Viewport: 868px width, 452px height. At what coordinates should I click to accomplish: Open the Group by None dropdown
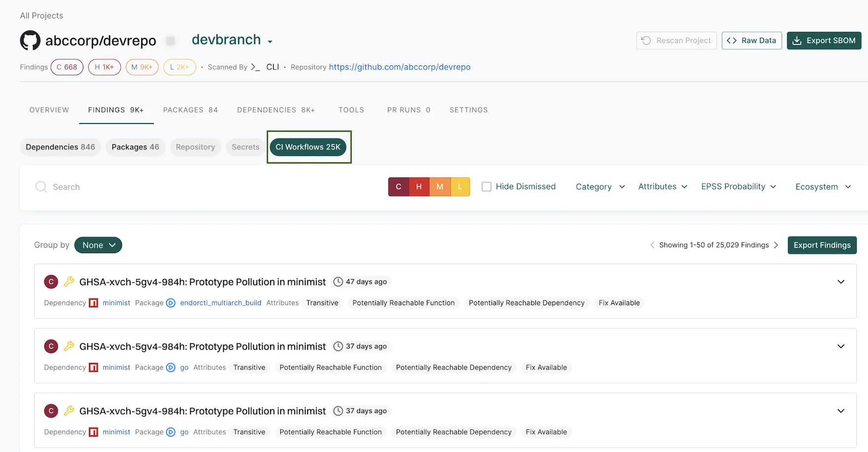coord(98,245)
